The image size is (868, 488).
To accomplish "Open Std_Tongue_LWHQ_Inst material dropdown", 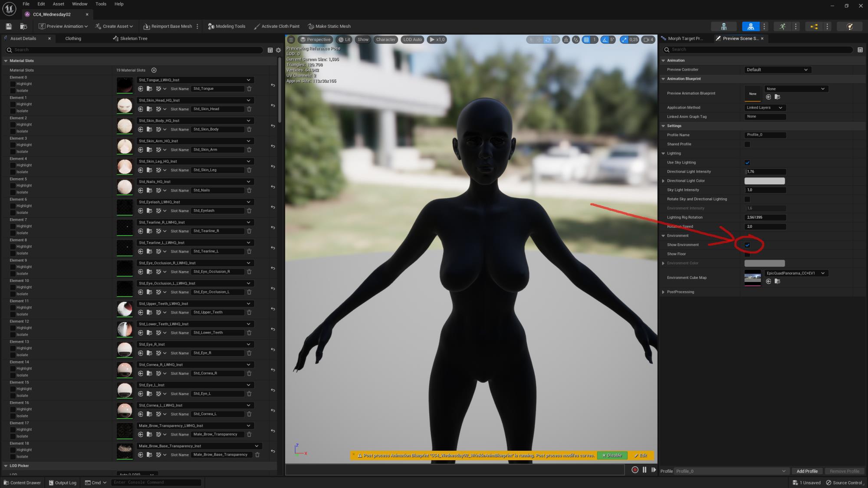I will [195, 80].
